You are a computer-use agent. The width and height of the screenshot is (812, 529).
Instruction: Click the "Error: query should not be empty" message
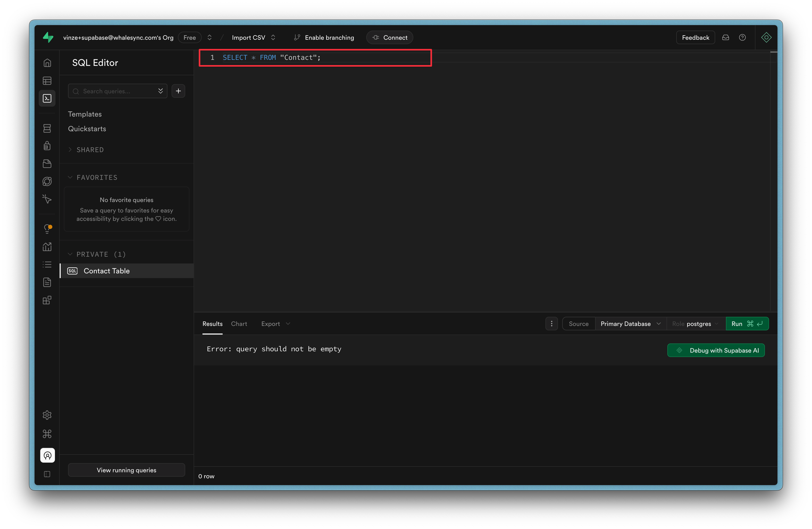tap(274, 349)
